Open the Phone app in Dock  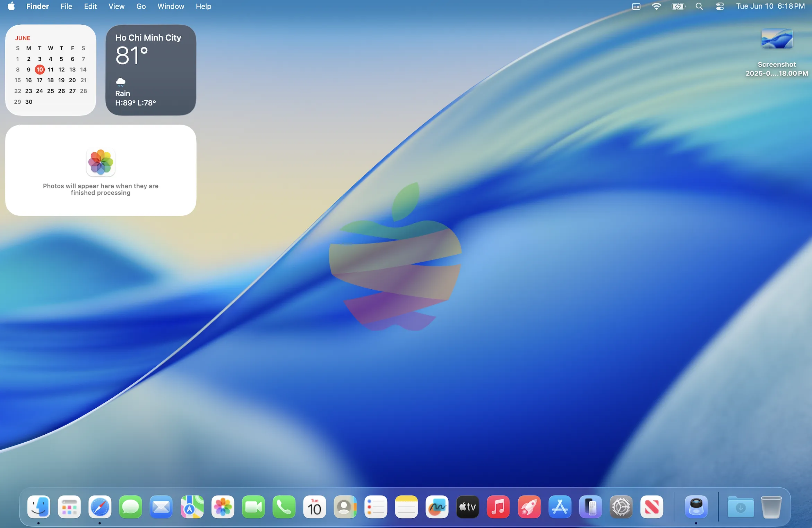click(x=284, y=507)
